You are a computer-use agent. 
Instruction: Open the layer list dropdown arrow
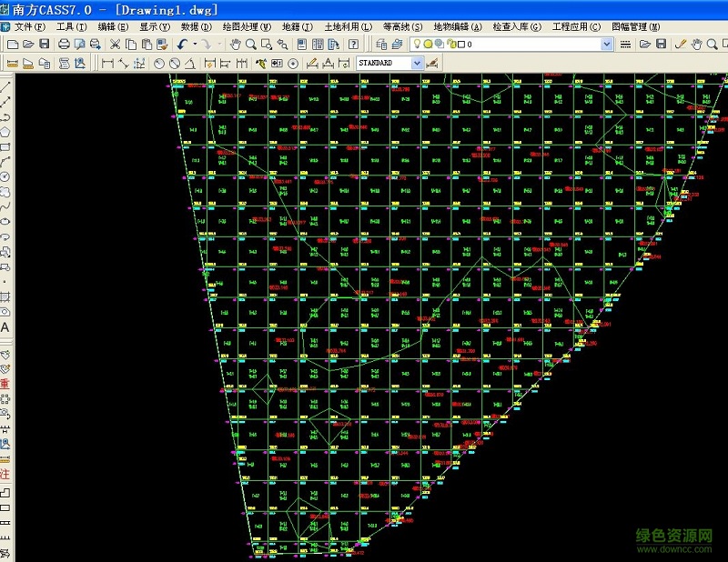click(607, 44)
